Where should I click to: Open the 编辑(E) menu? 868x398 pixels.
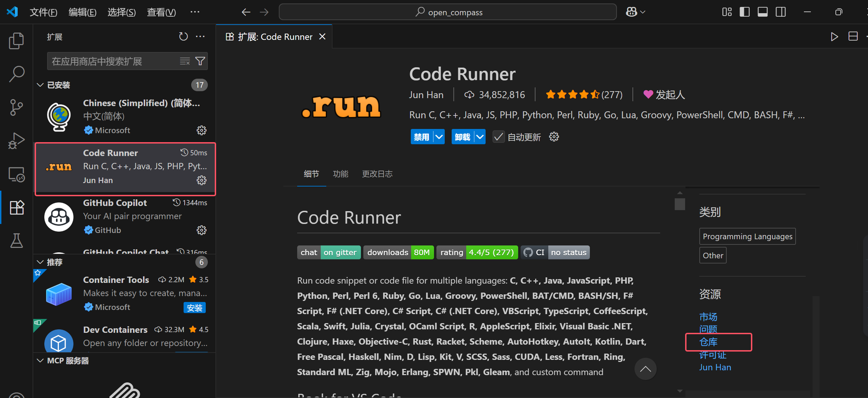tap(82, 12)
